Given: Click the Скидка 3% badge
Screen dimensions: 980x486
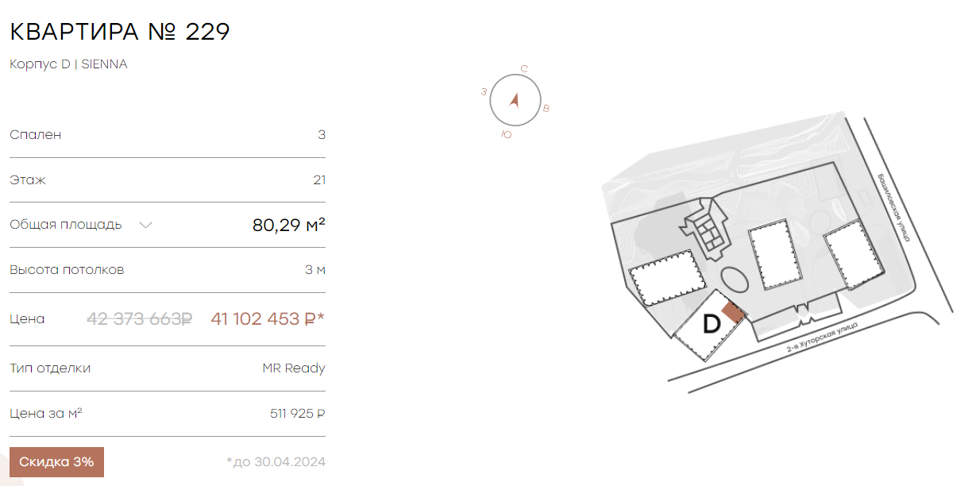Looking at the screenshot, I should [x=56, y=462].
